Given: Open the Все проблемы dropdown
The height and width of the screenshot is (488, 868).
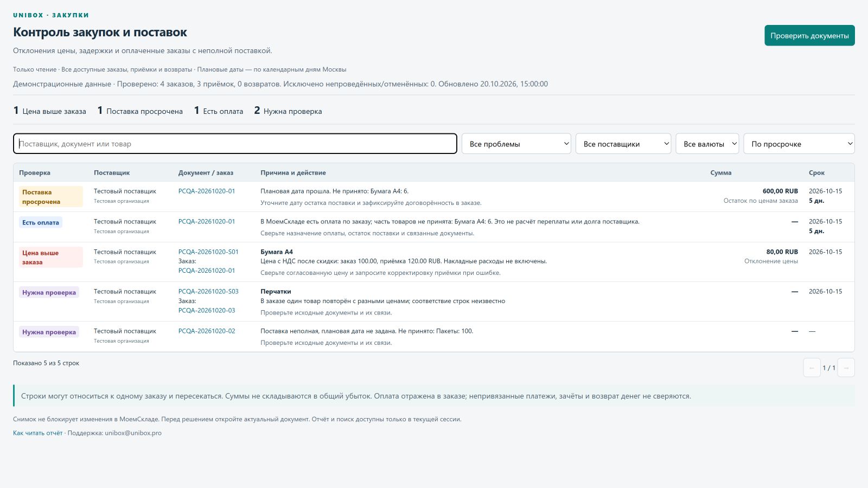Looking at the screenshot, I should (516, 144).
